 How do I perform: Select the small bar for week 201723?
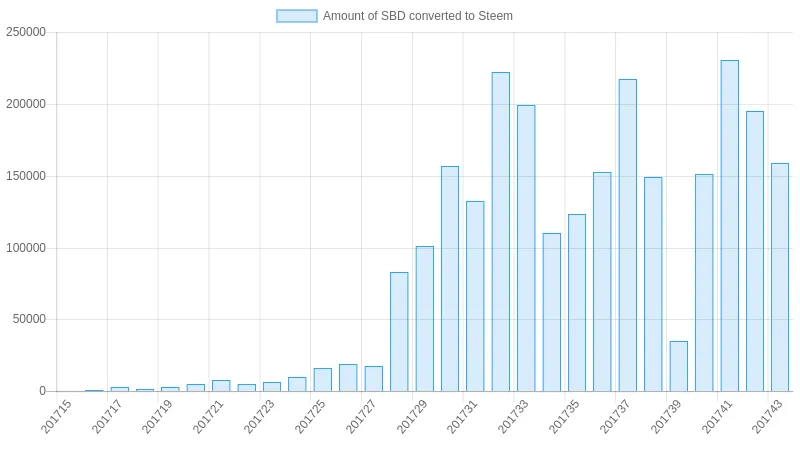click(x=272, y=387)
